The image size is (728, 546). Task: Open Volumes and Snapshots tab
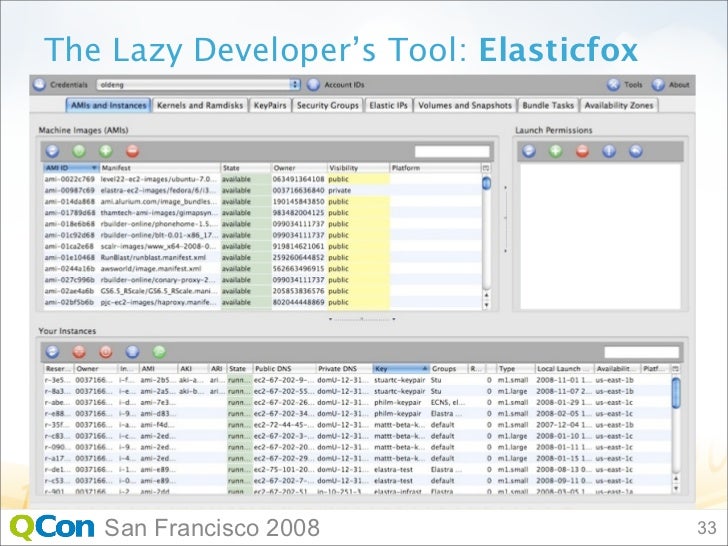tap(465, 105)
